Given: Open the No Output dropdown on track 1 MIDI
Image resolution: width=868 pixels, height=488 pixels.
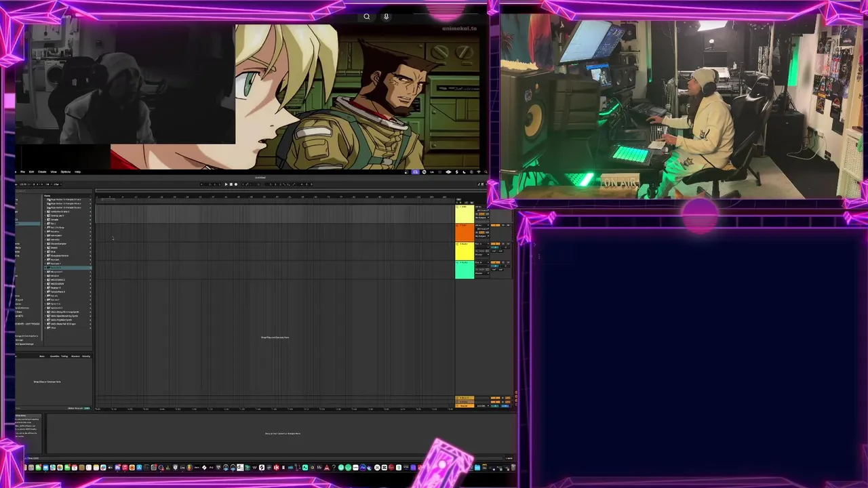Looking at the screenshot, I should point(482,218).
